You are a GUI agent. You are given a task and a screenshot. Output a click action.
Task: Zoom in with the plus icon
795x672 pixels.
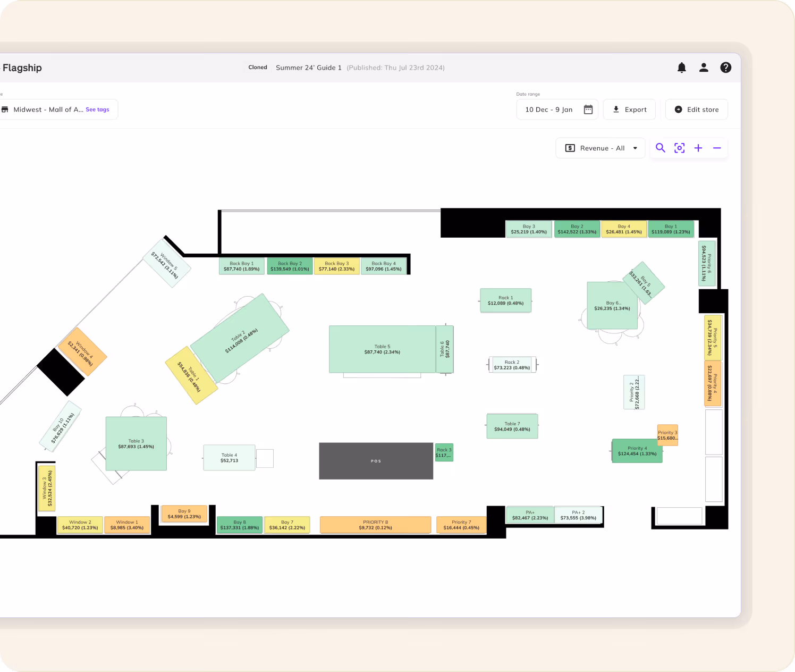click(x=698, y=148)
